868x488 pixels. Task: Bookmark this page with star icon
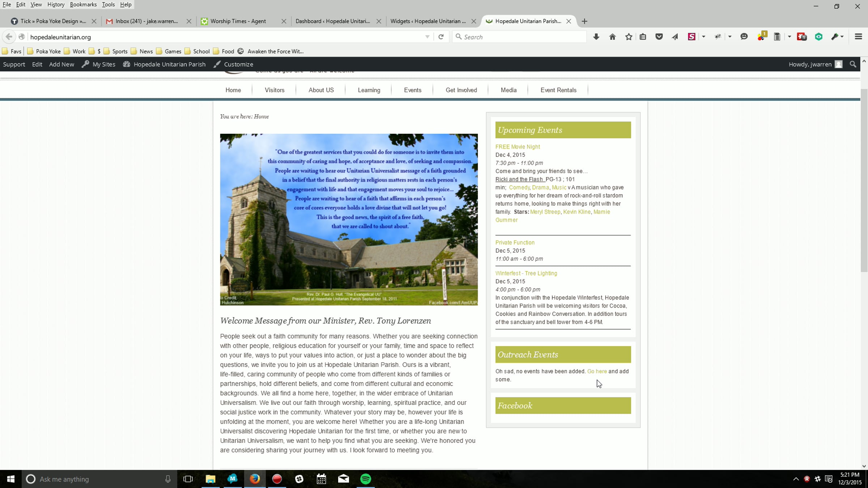tap(629, 37)
